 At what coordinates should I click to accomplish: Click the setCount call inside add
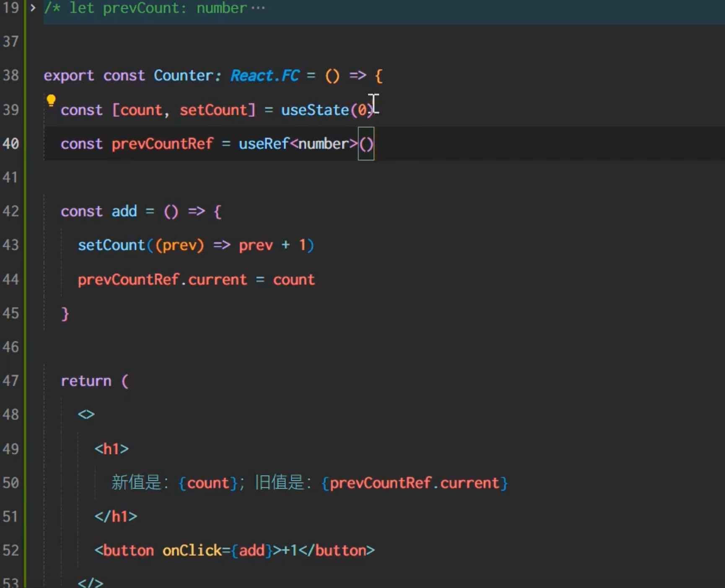[111, 245]
